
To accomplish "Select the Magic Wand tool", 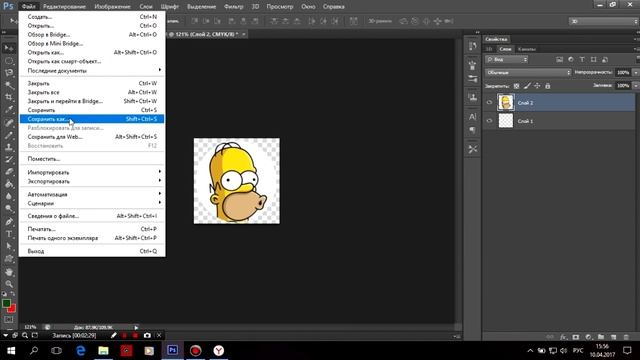I will [9, 85].
